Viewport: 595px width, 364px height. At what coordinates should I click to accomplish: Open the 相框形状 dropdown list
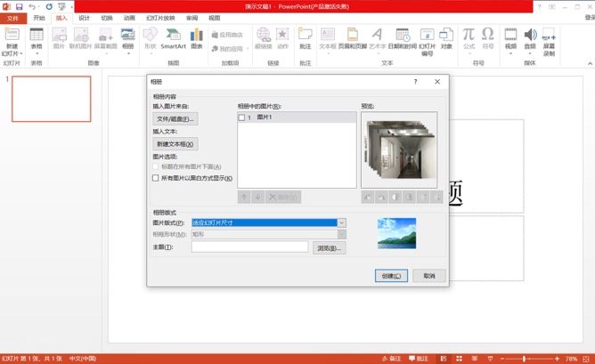(341, 235)
